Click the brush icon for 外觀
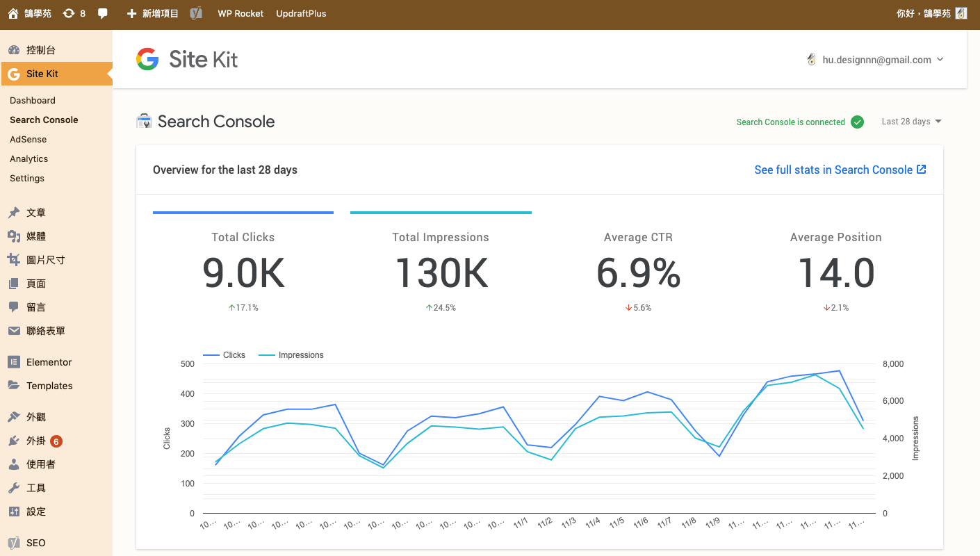Viewport: 980px width, 556px height. click(x=14, y=417)
